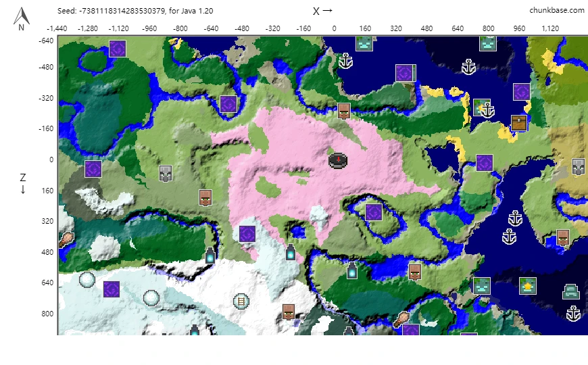Click ancient city lantern near X -230, Z 480
The height and width of the screenshot is (365, 588).
click(291, 251)
